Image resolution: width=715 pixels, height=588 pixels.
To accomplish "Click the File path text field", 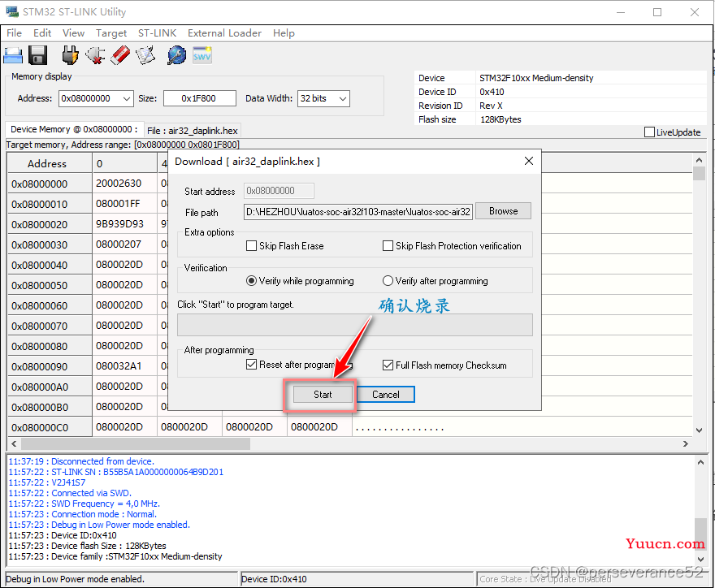I will tap(358, 212).
